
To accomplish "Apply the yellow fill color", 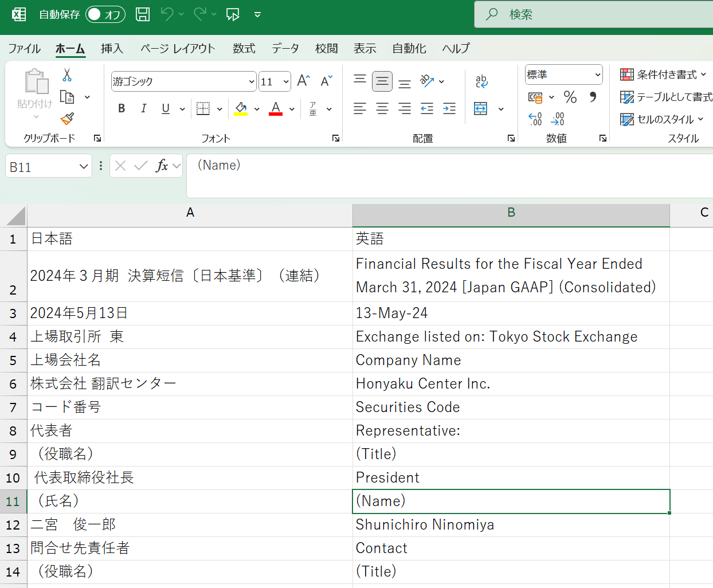I will pyautogui.click(x=241, y=108).
